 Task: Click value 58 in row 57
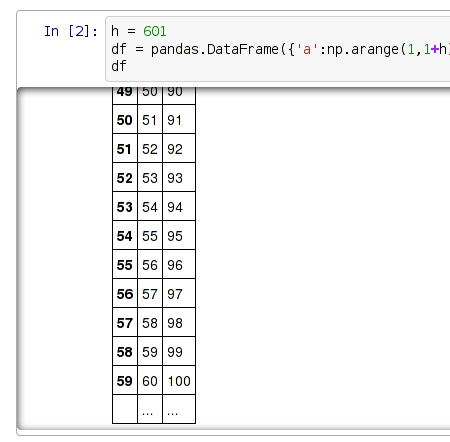coord(150,322)
